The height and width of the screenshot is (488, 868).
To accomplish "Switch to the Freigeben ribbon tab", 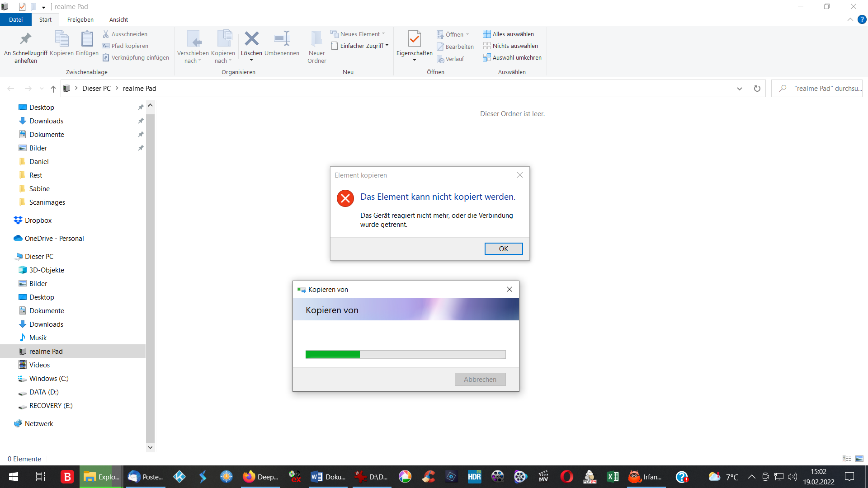I will pos(80,19).
